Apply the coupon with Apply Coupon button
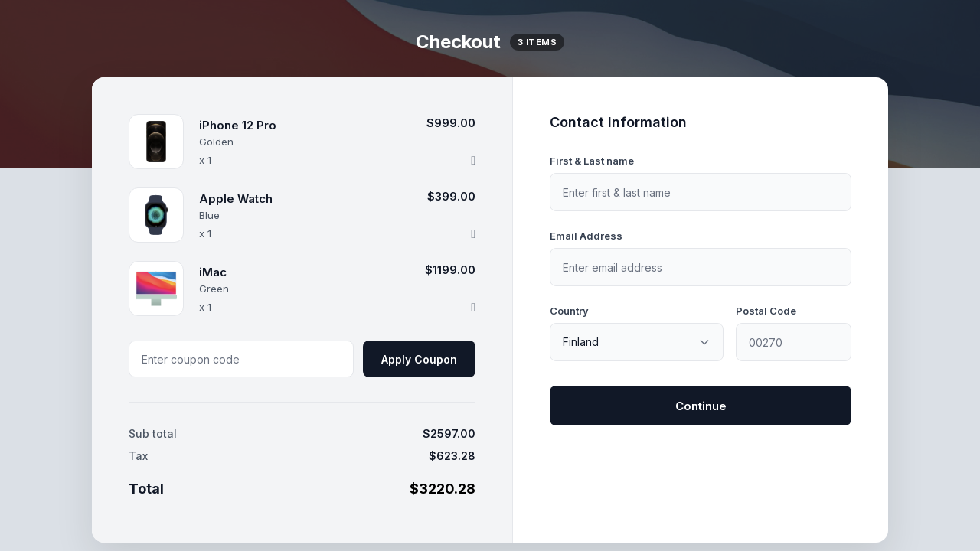The image size is (980, 551). click(419, 359)
